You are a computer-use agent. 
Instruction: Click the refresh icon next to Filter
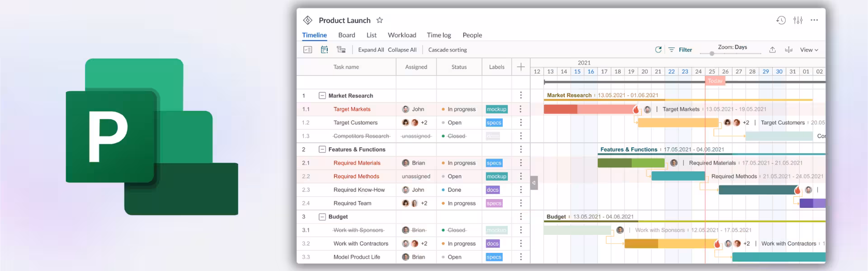tap(658, 50)
